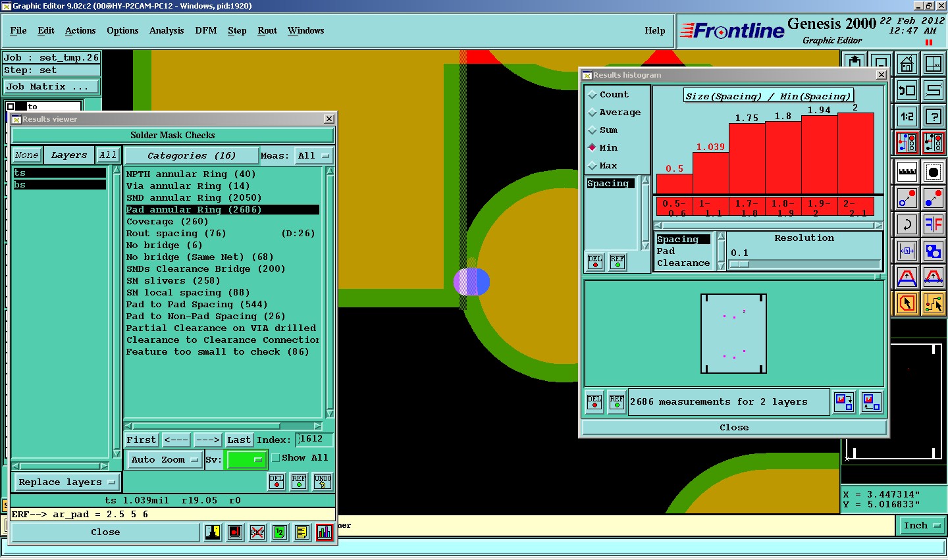Click the blue overlapping squares icon
The image size is (948, 560).
[x=934, y=251]
